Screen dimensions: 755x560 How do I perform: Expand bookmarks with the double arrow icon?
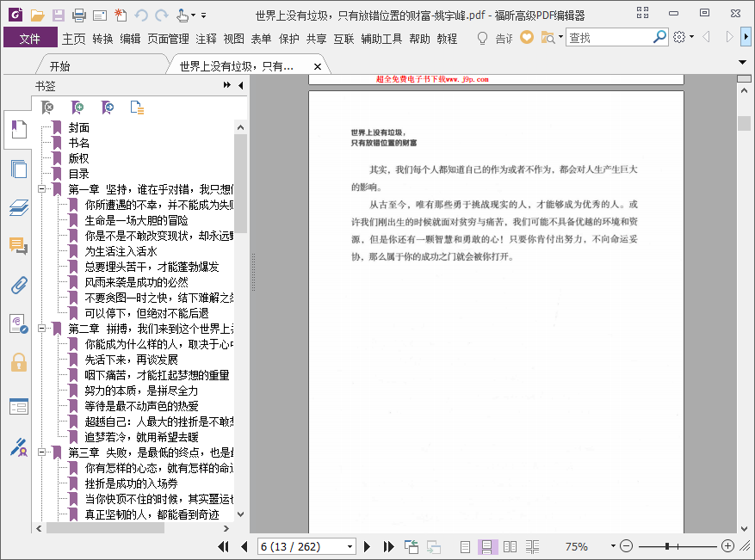coord(226,85)
